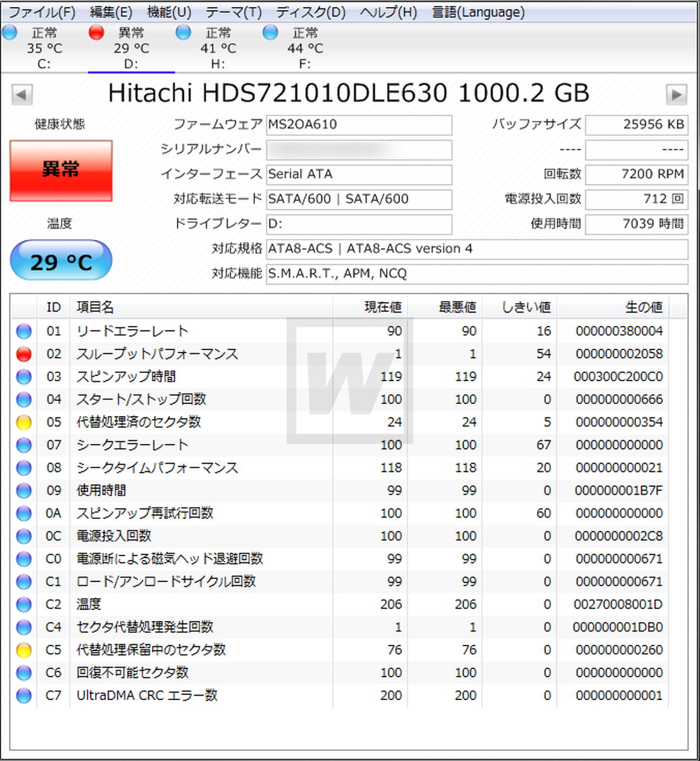700x761 pixels.
Task: Click the 対応転送モード field
Action: (359, 199)
